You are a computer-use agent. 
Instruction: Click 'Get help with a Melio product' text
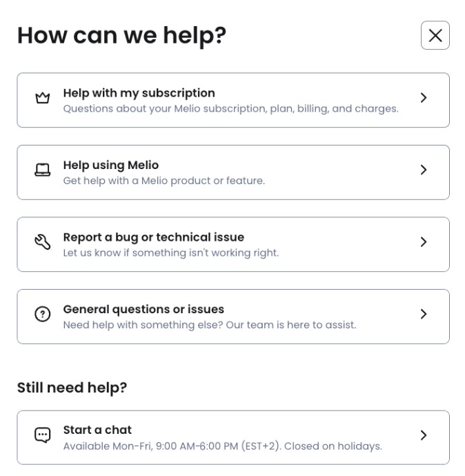[164, 181]
